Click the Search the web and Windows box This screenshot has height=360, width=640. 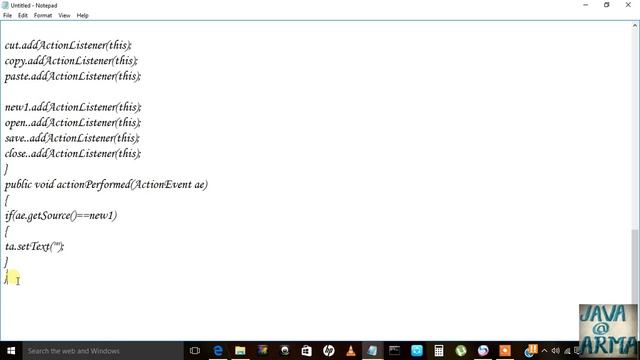coord(103,351)
